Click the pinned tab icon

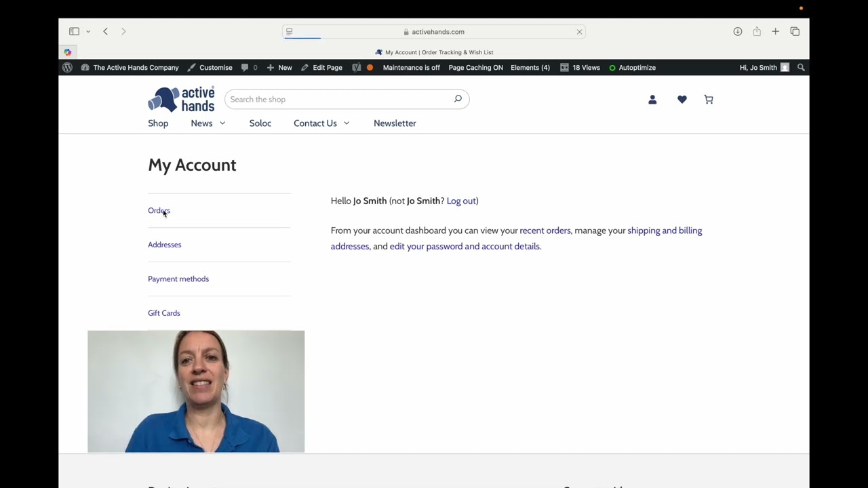[x=68, y=52]
